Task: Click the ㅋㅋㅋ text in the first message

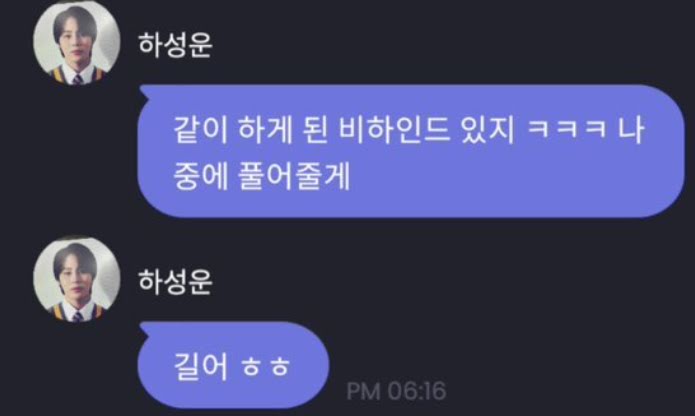Action: 567,130
